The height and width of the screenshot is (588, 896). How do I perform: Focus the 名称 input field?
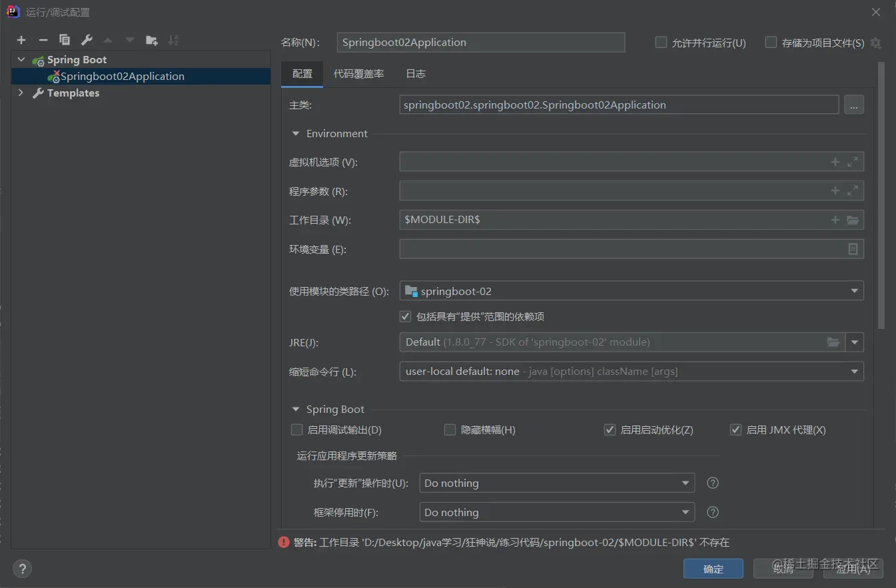click(481, 42)
